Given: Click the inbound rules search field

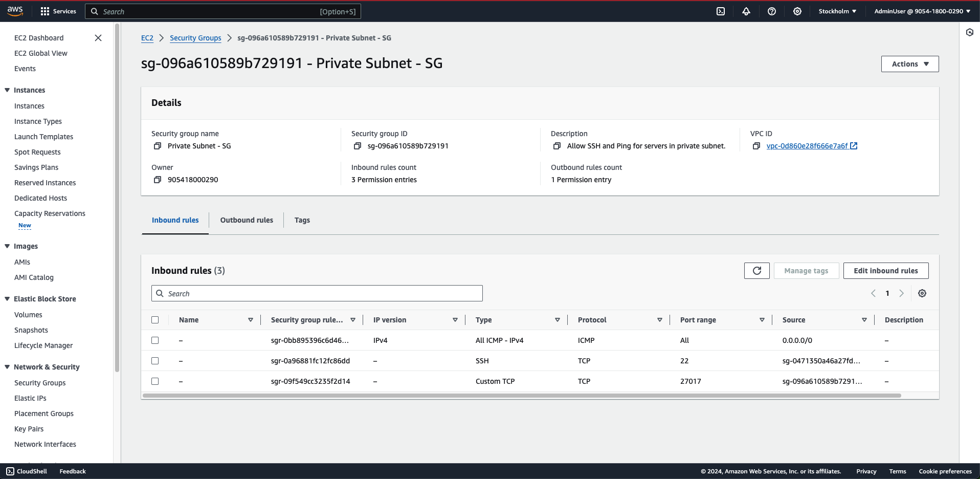Looking at the screenshot, I should click(x=317, y=293).
